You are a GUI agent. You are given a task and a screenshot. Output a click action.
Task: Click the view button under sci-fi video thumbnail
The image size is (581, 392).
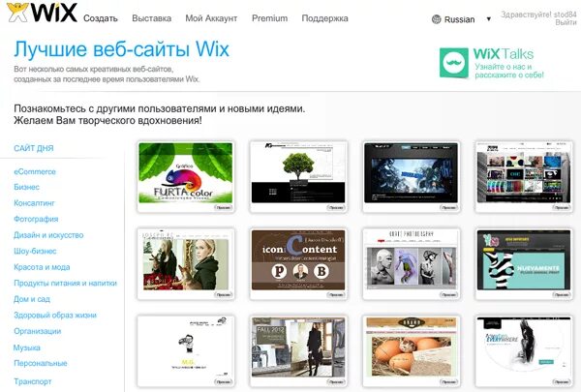coord(448,207)
